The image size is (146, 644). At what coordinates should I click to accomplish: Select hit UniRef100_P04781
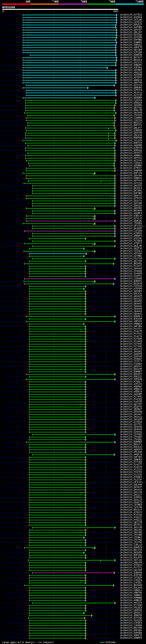[x=131, y=399]
